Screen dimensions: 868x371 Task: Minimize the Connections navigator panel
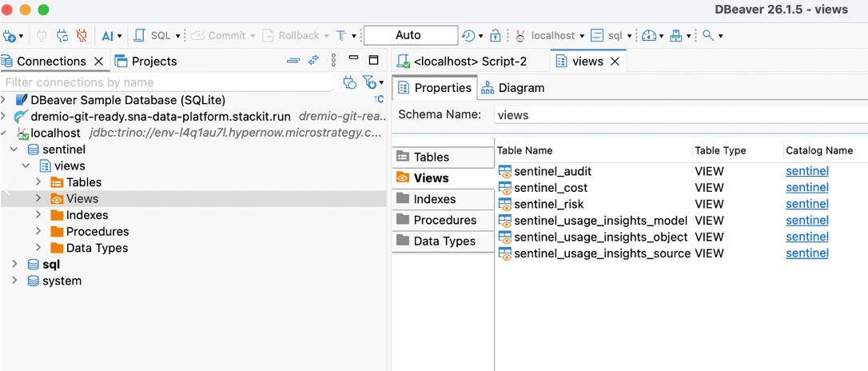click(x=354, y=58)
